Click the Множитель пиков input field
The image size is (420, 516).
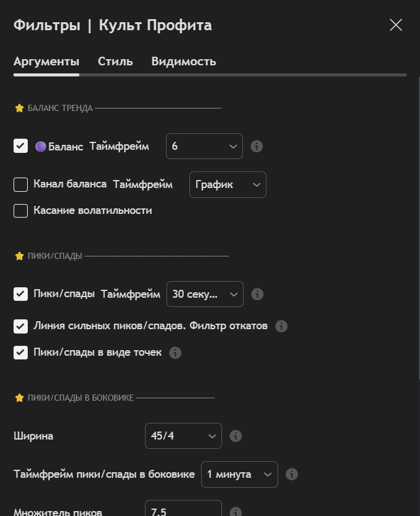tap(183, 510)
